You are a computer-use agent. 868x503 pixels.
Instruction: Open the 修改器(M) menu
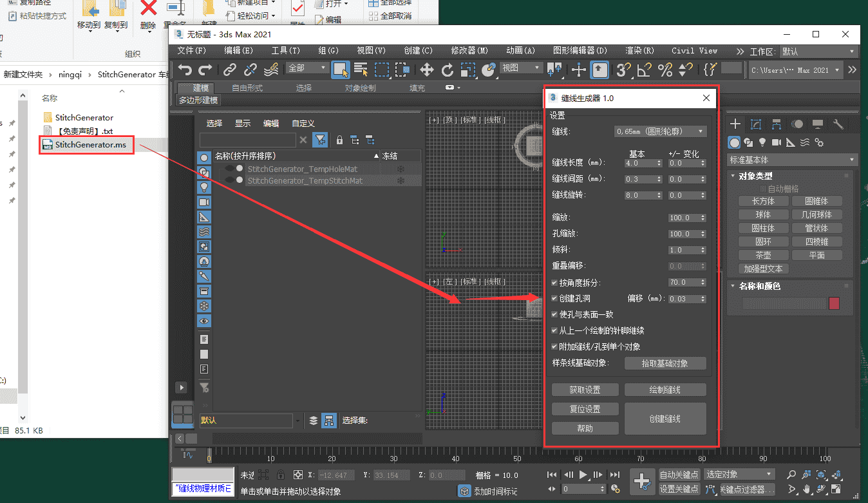pos(469,51)
